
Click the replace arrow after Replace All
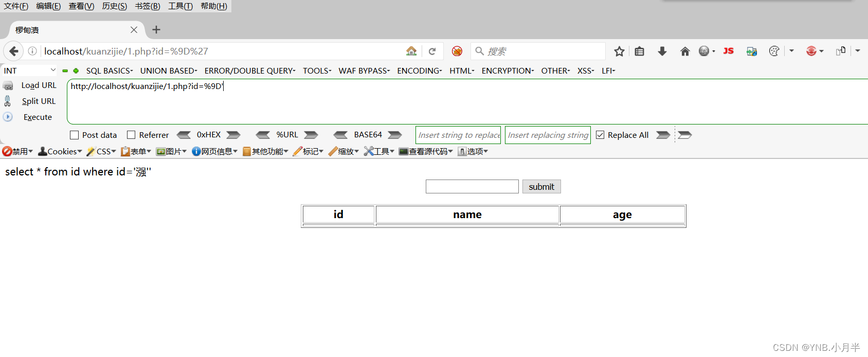coord(663,135)
